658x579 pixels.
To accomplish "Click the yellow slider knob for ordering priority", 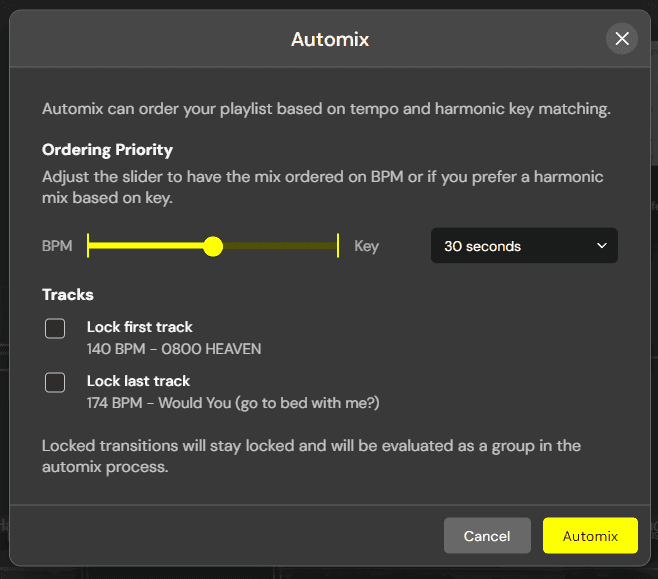I will point(213,246).
